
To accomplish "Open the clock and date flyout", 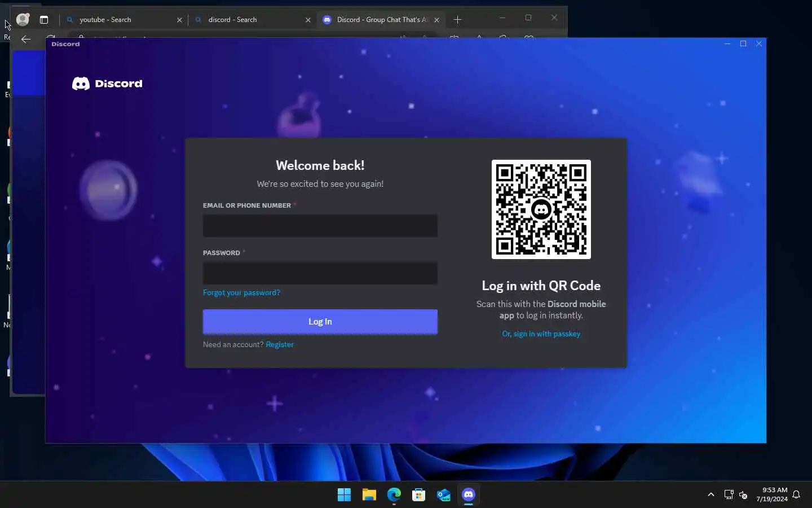I will tap(772, 494).
